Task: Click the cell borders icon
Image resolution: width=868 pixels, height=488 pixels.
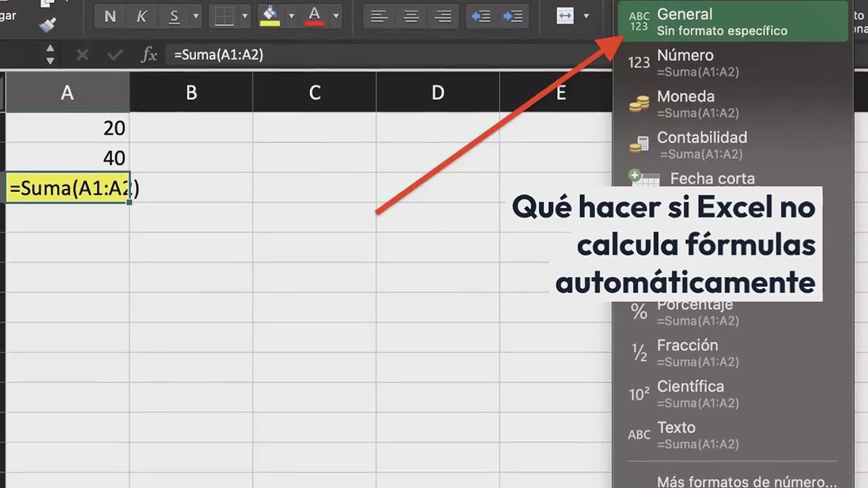Action: click(224, 17)
